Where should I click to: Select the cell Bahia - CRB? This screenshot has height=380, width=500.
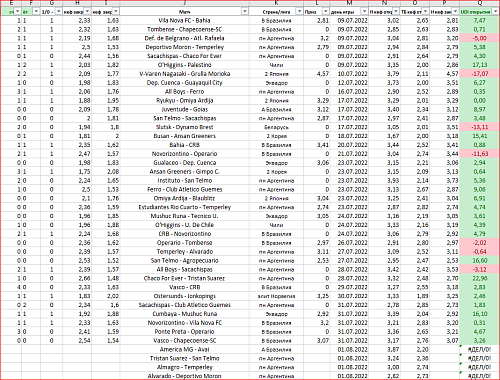pyautogui.click(x=184, y=145)
